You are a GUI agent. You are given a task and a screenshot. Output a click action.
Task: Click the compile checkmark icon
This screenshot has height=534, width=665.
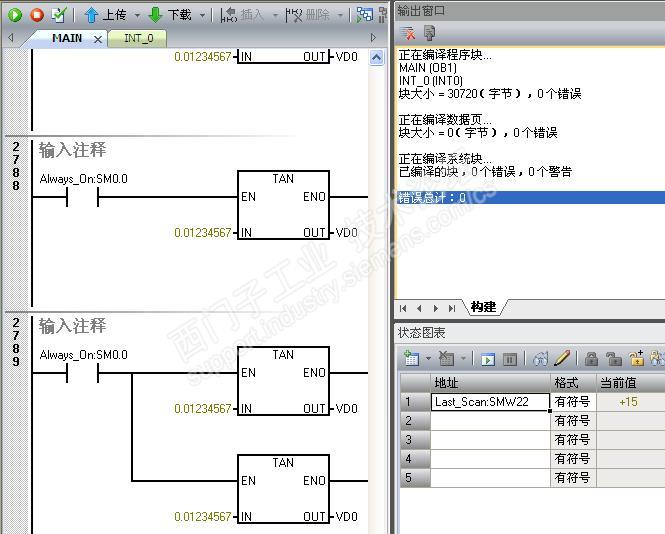coord(58,15)
